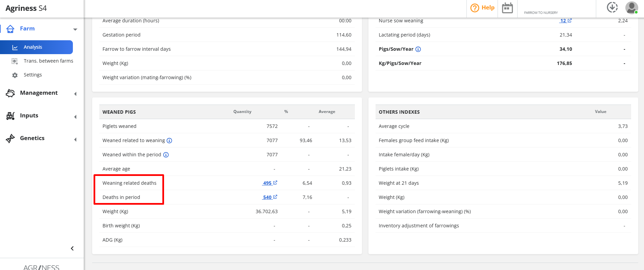Click the Kg/Pigs/Sow/Year value 176,85
This screenshot has width=644, height=270.
[x=564, y=63]
